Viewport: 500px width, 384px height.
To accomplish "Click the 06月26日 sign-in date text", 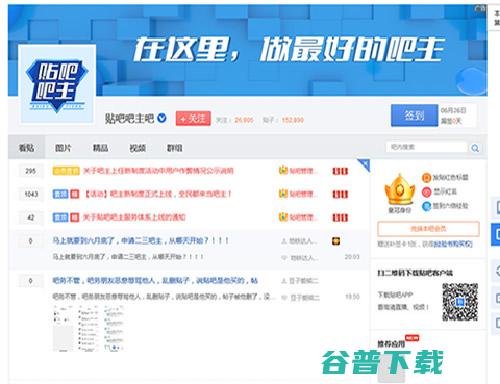I will (453, 110).
